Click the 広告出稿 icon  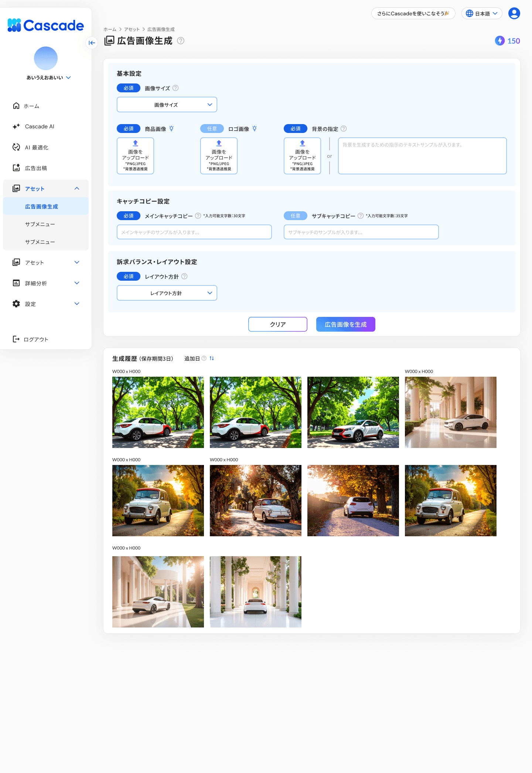click(16, 168)
